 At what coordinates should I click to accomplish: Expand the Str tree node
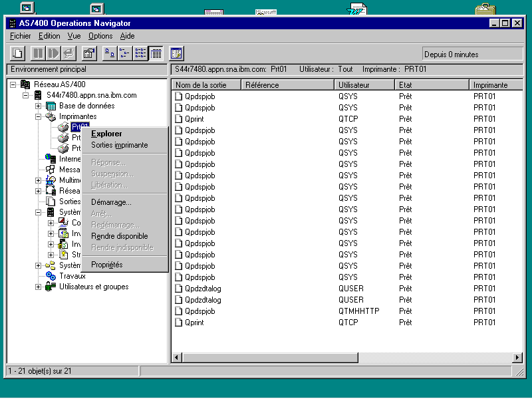51,255
